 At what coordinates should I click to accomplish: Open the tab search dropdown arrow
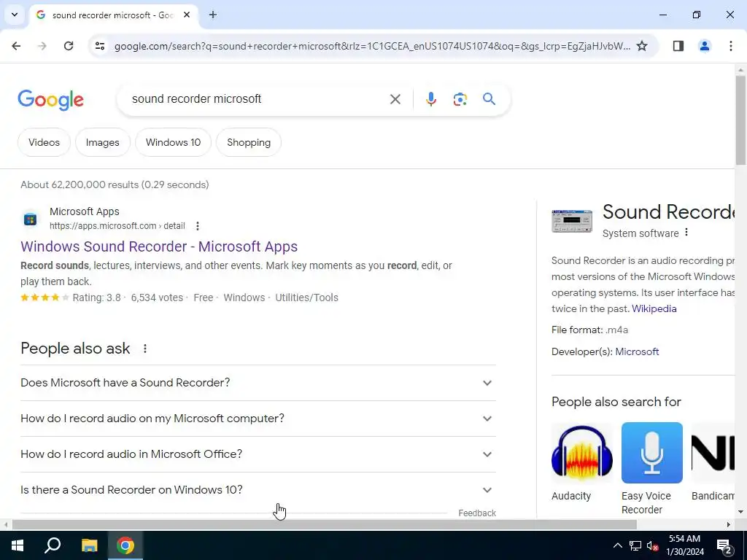(15, 15)
